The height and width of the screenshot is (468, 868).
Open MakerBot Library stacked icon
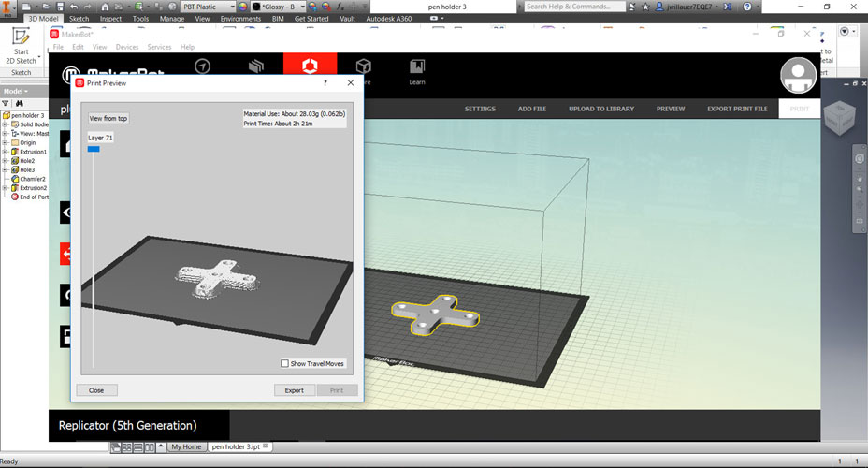(x=255, y=66)
